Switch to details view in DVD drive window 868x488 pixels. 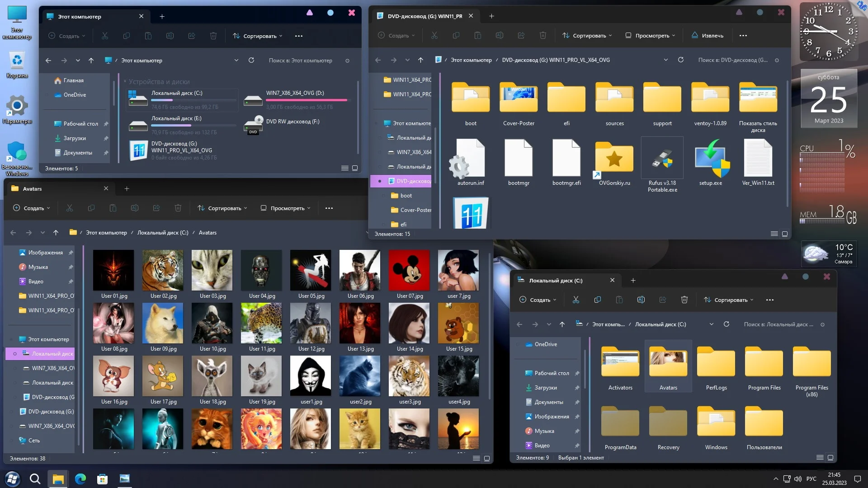[x=774, y=234]
